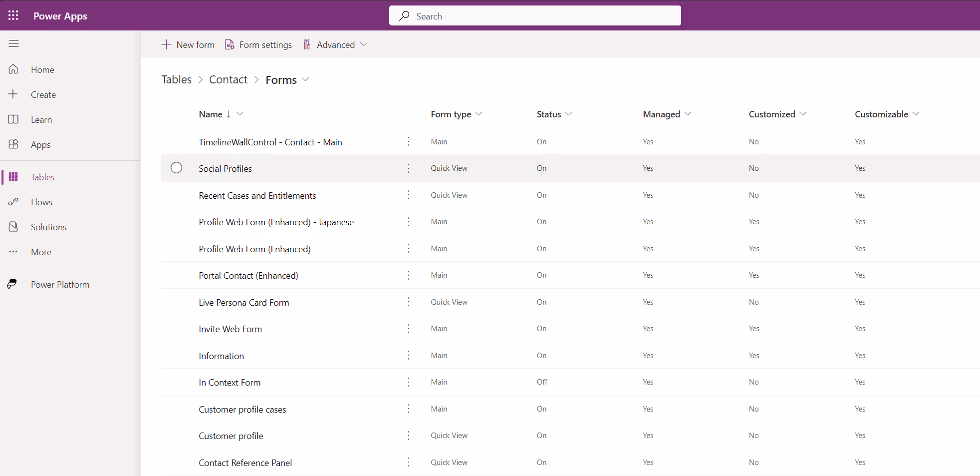Select the Social Profiles row radio circle
This screenshot has height=476, width=980.
click(177, 168)
